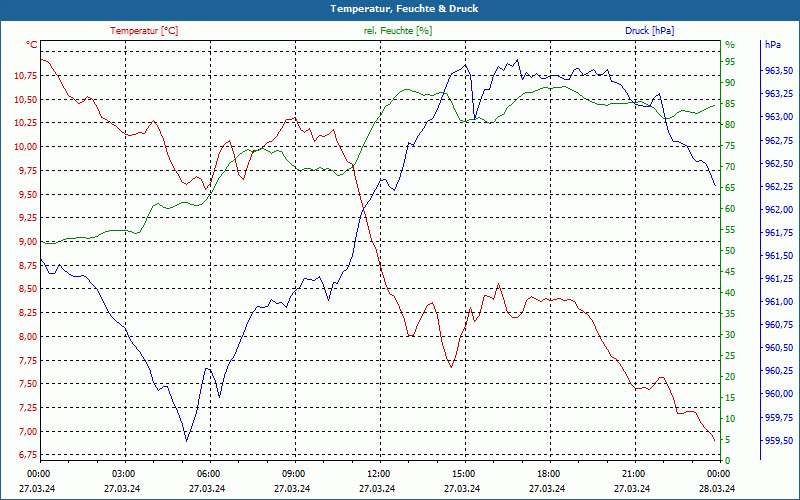Click '9,75' on the temperature axis
Image resolution: width=800 pixels, height=500 pixels.
[x=28, y=171]
